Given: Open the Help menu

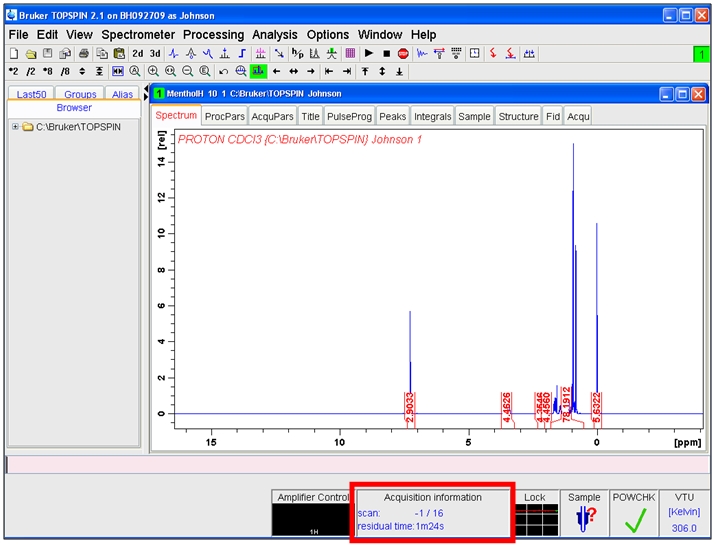Looking at the screenshot, I should coord(424,35).
